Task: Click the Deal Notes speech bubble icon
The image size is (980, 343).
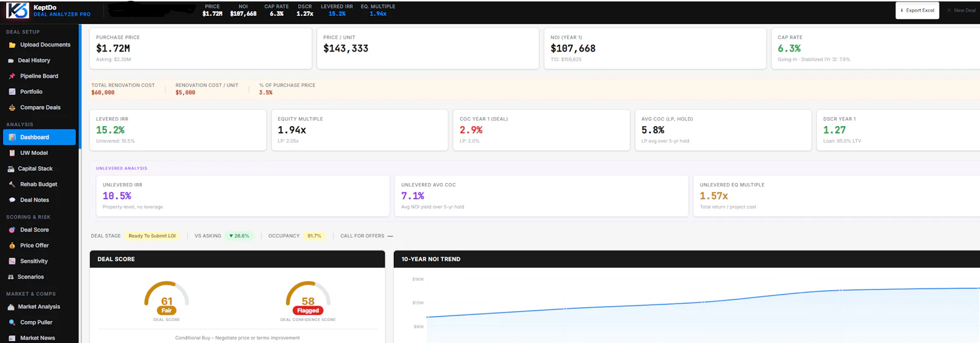Action: [x=12, y=200]
